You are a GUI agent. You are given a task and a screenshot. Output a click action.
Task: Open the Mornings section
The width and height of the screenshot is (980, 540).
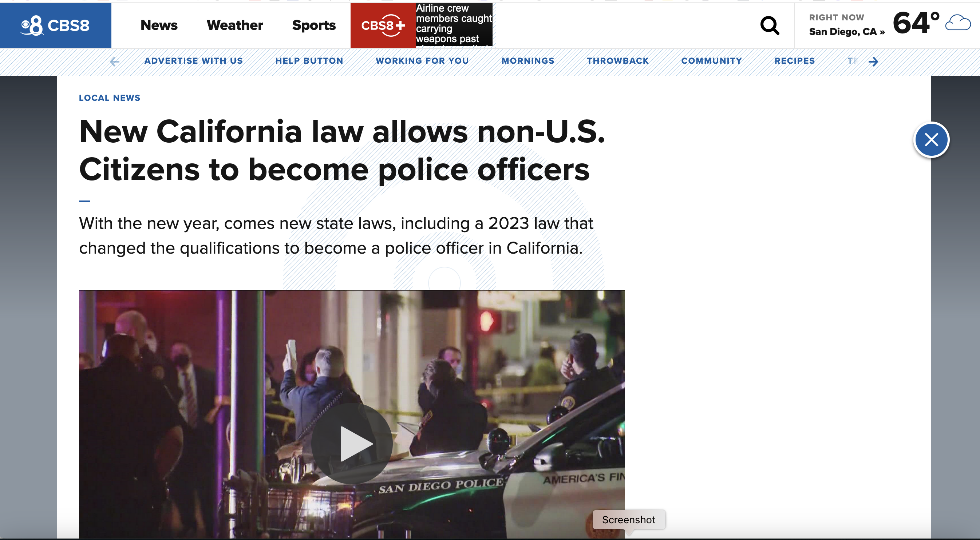pos(528,61)
